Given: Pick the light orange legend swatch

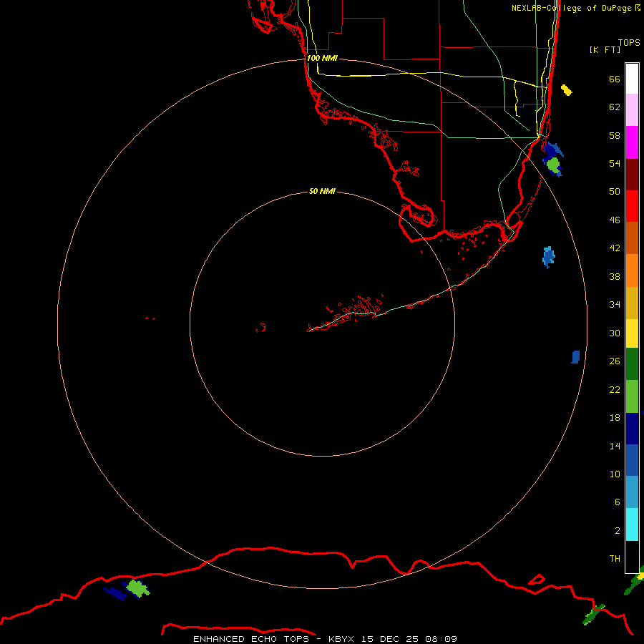Looking at the screenshot, I should 632,270.
